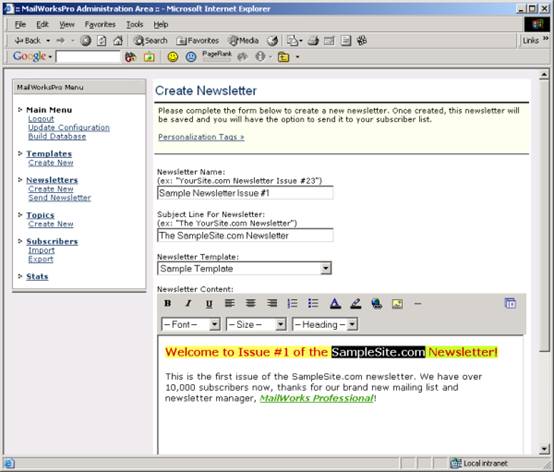Image resolution: width=554 pixels, height=472 pixels.
Task: Open the Templates section link
Action: [49, 154]
